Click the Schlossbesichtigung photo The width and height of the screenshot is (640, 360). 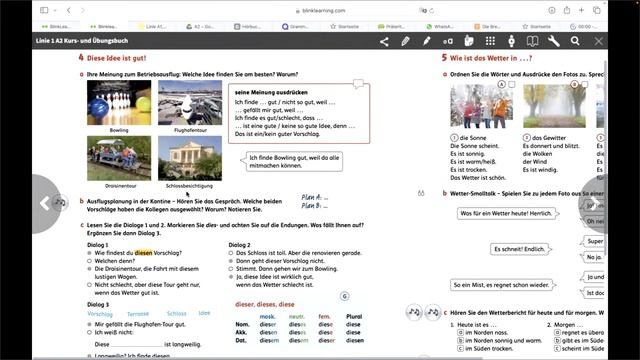[x=190, y=158]
